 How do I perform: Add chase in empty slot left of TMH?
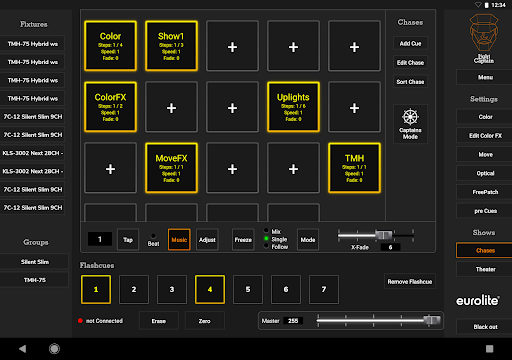(293, 168)
